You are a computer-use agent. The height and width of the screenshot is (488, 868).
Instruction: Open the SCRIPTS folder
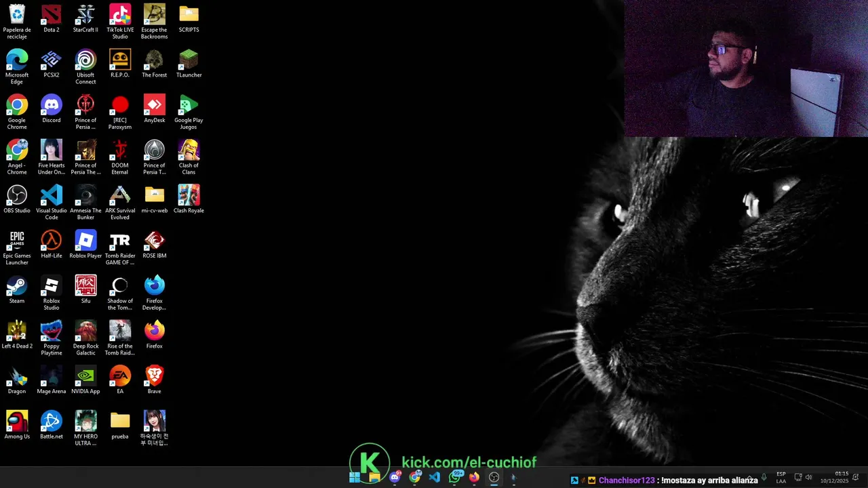coord(189,19)
